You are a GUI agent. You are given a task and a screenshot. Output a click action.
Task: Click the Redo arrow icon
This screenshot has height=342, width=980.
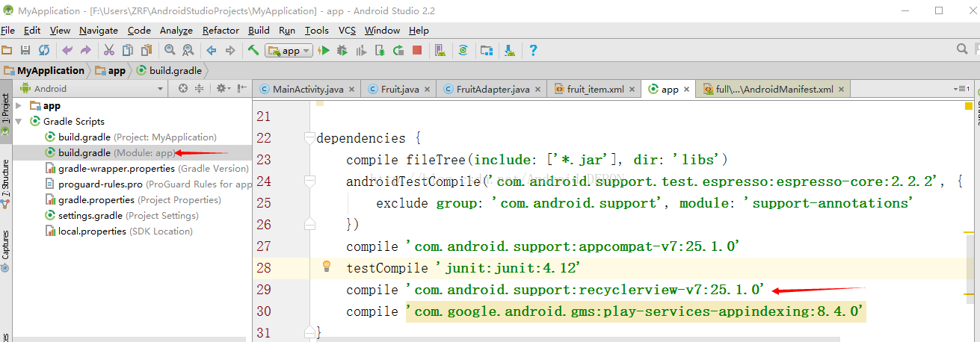pyautogui.click(x=86, y=51)
